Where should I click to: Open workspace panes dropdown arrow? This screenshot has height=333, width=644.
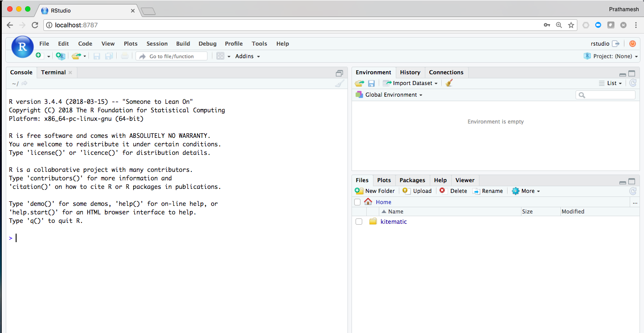[x=229, y=56]
